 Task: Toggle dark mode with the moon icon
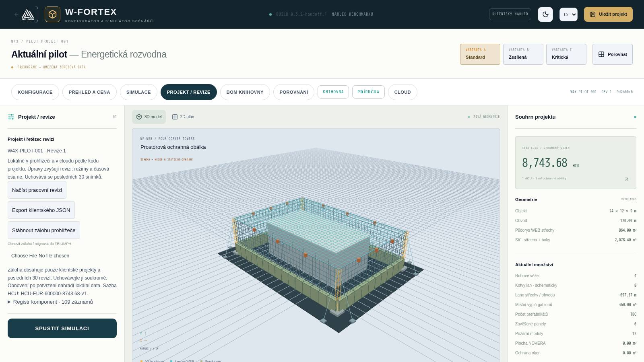point(545,14)
